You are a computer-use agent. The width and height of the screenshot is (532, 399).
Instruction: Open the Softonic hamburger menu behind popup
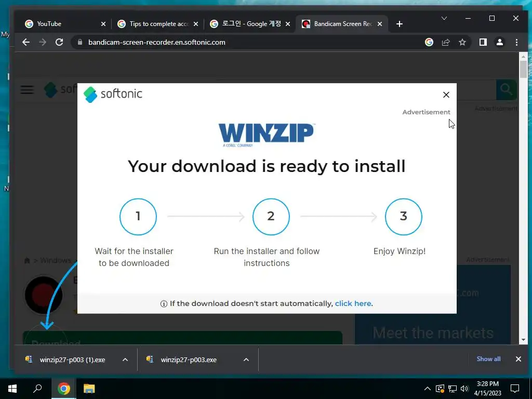point(27,89)
